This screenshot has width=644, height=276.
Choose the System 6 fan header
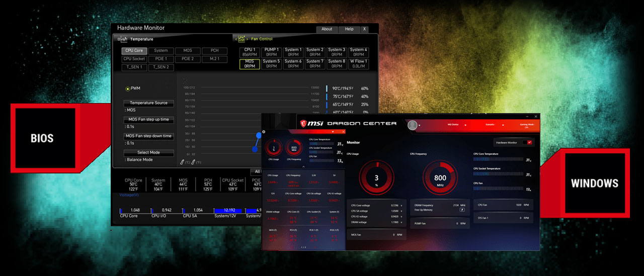(x=293, y=64)
